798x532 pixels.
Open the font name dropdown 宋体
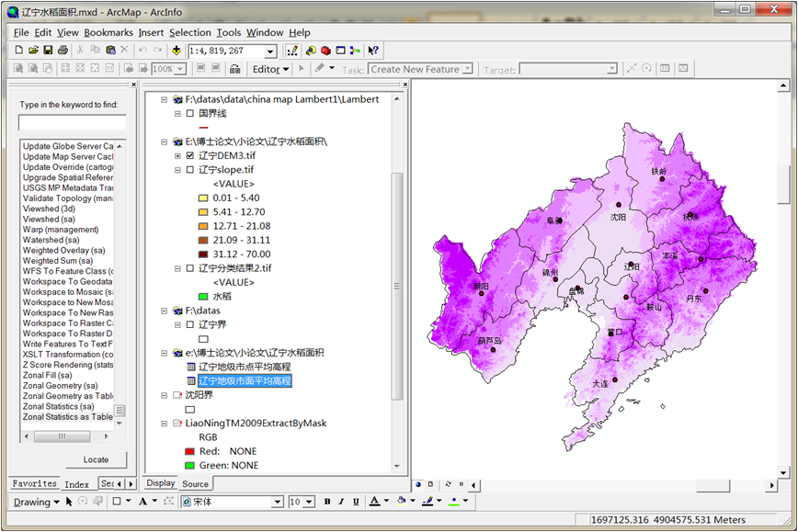pos(278,502)
